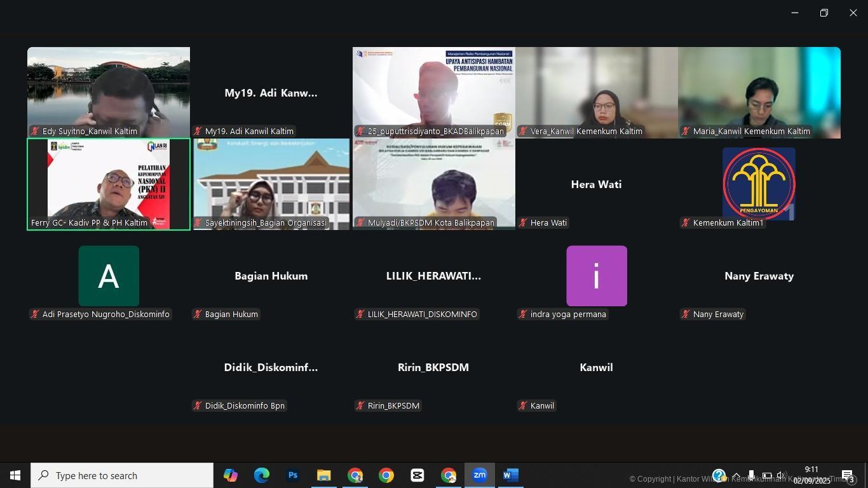Screen dimensions: 868x488
Task: Select Sayektiningsih video tile
Action: click(x=271, y=184)
